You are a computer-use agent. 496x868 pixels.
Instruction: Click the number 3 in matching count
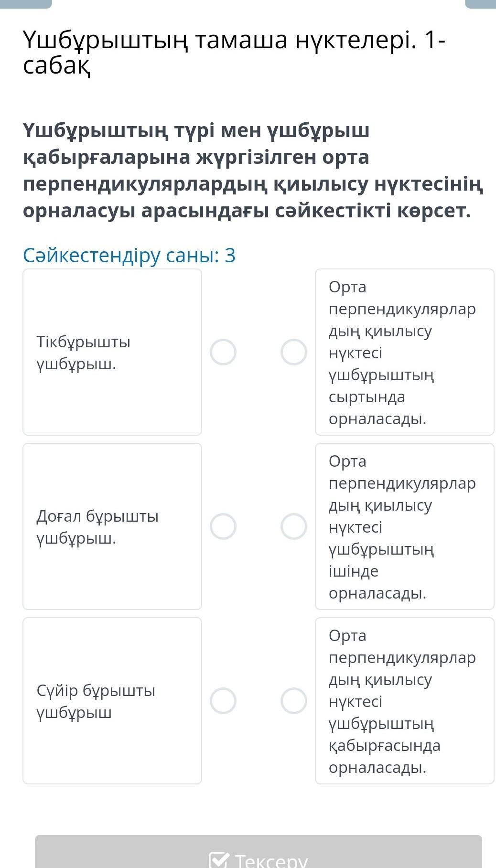coord(230,256)
